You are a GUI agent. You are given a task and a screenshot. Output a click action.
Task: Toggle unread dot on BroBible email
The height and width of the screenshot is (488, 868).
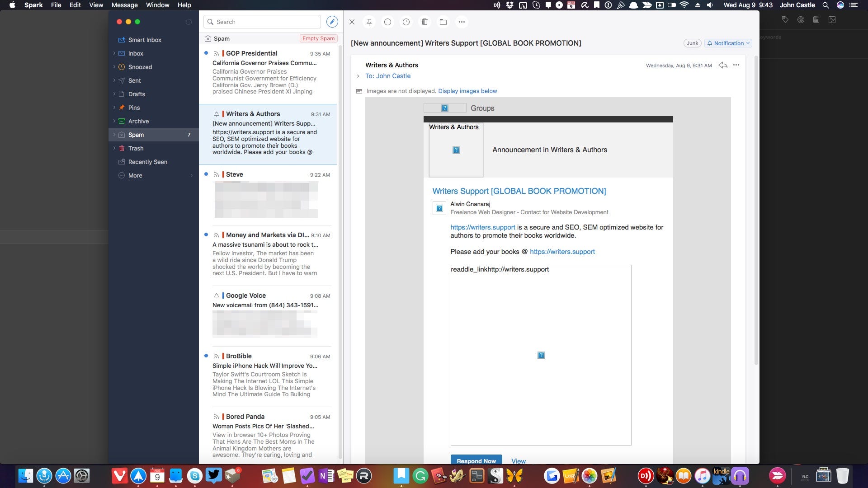pyautogui.click(x=206, y=356)
